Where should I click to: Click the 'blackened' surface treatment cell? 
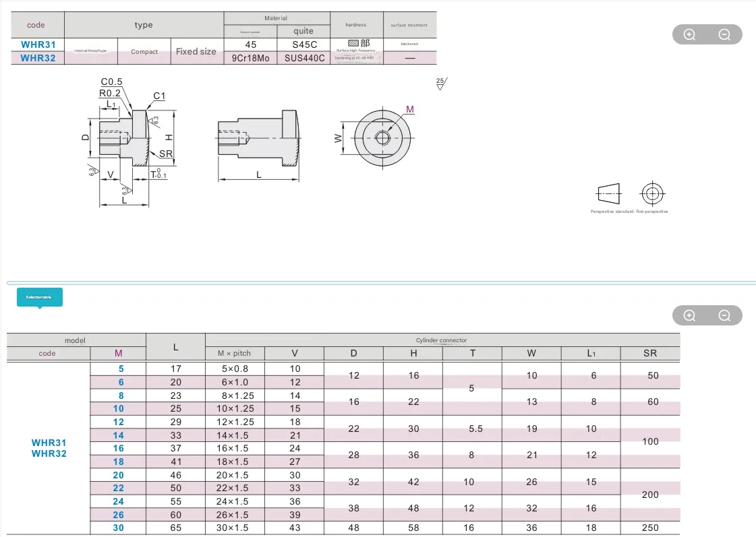409,44
